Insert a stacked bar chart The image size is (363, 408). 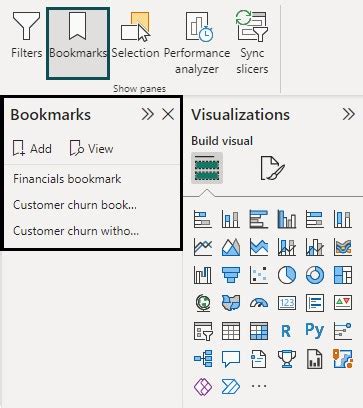pyautogui.click(x=203, y=219)
